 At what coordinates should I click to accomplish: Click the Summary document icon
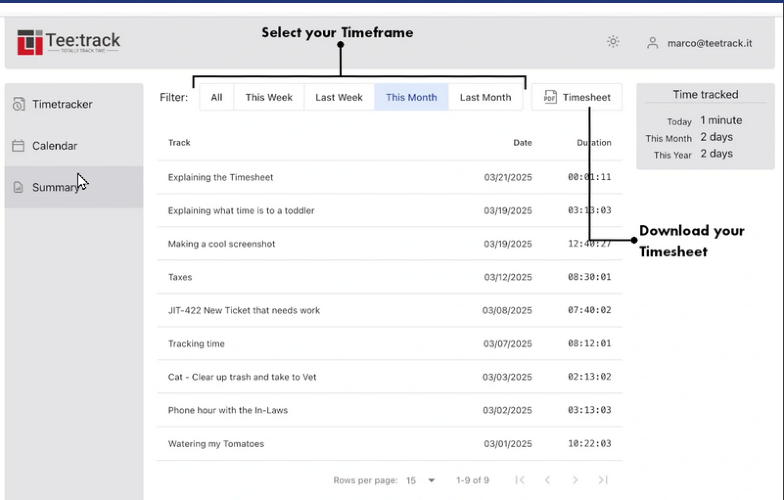click(x=18, y=187)
